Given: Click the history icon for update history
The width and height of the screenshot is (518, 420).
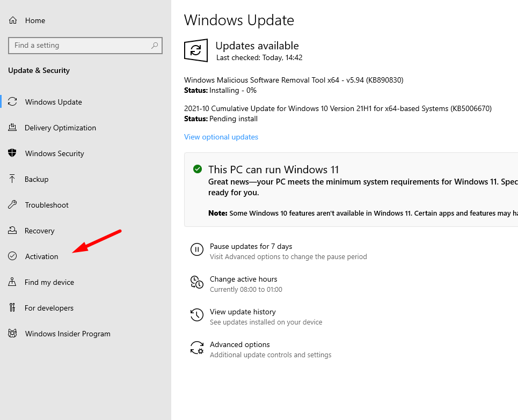Looking at the screenshot, I should [197, 315].
